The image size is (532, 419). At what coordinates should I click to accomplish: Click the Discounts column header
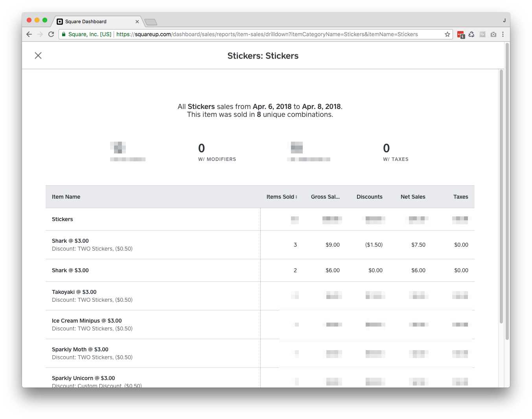369,197
